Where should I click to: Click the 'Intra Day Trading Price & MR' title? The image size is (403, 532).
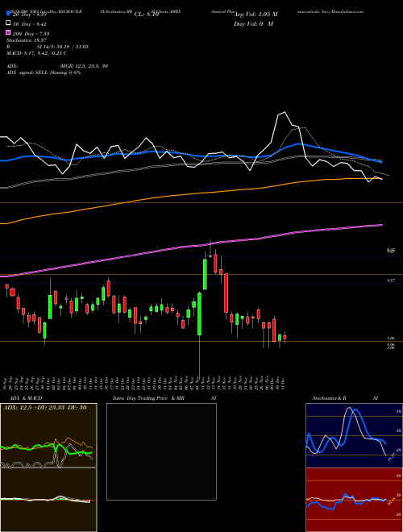pos(148,398)
